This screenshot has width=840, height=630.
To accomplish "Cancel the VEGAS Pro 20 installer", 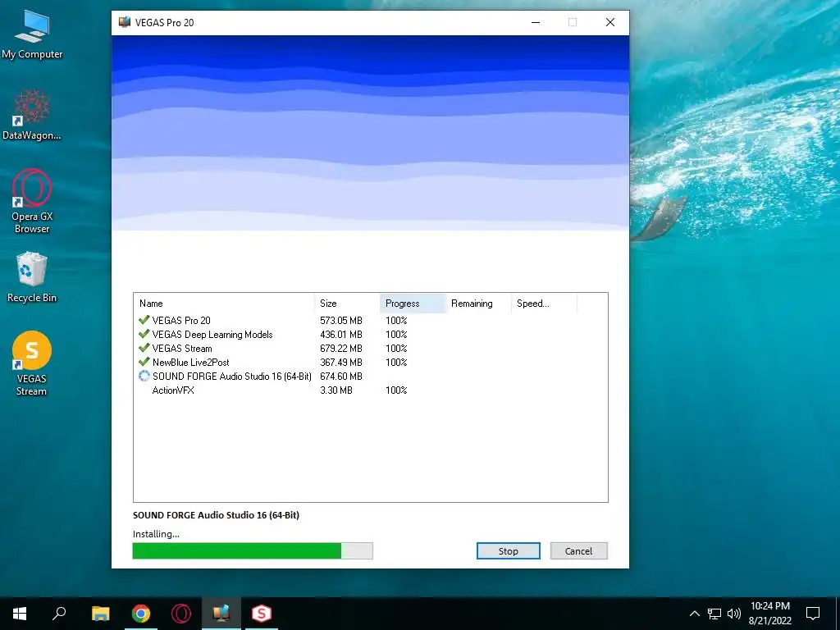I will pyautogui.click(x=578, y=550).
